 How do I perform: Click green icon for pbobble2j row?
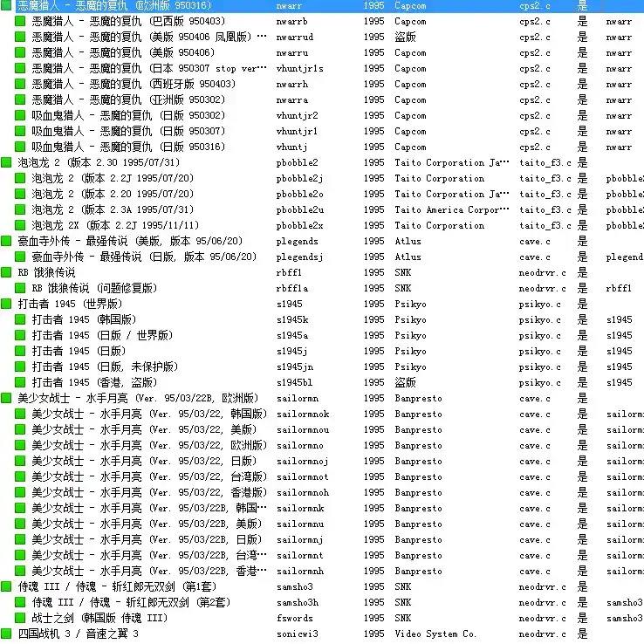click(x=20, y=178)
